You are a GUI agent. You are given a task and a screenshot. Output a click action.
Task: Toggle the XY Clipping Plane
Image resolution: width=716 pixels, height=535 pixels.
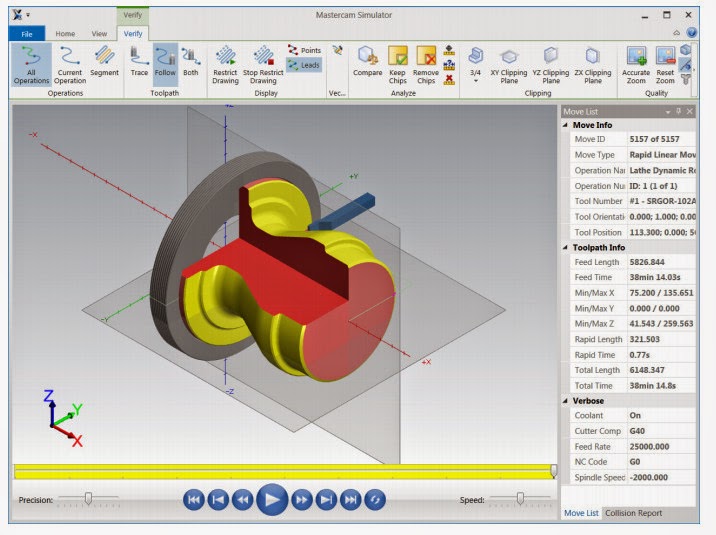click(x=509, y=65)
